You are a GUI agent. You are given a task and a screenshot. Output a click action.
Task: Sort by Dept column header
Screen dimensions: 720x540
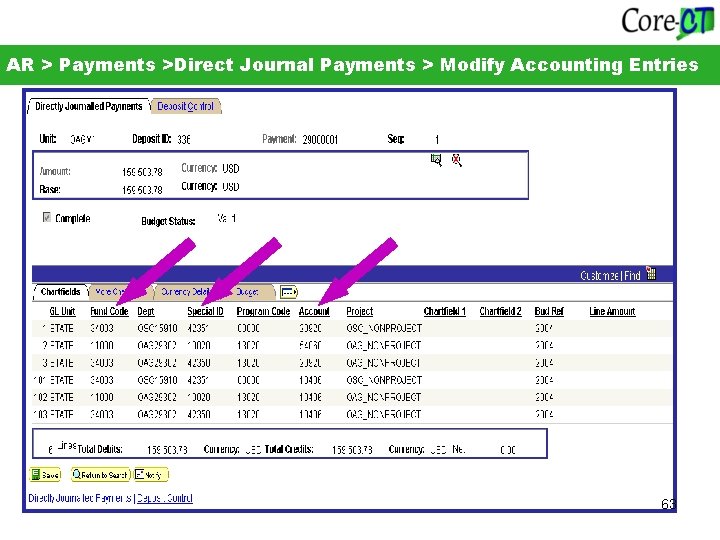146,311
